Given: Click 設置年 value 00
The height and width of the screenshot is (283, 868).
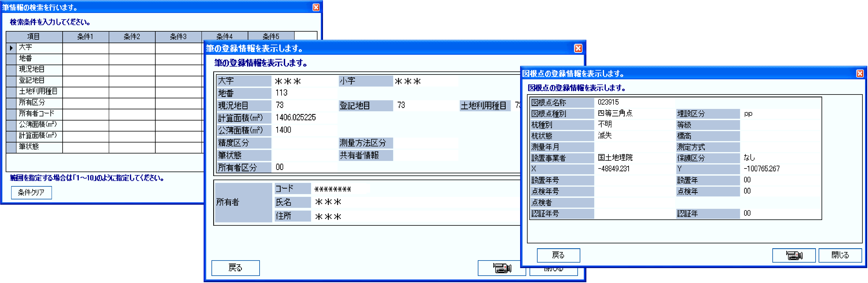Looking at the screenshot, I should [747, 180].
